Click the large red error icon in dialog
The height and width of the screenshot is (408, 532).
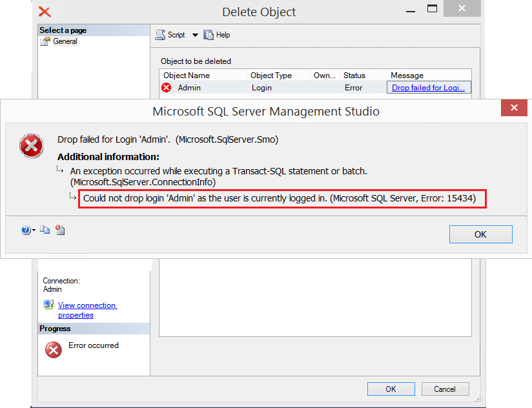31,146
